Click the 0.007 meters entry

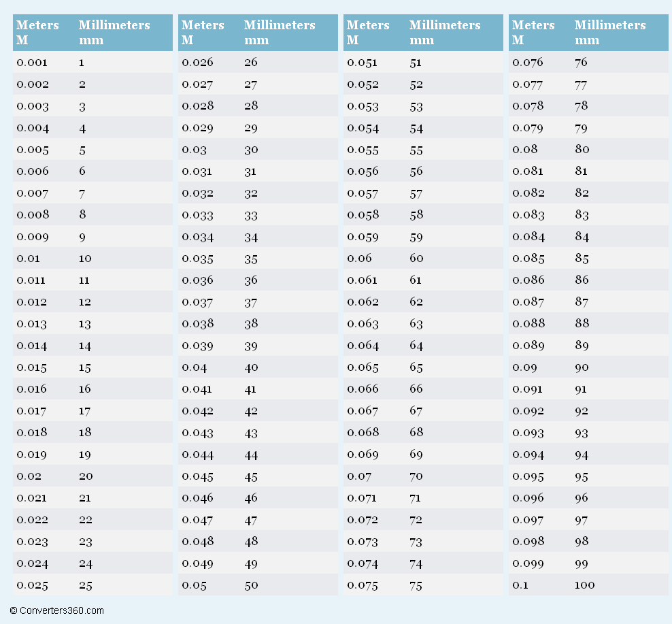point(32,193)
